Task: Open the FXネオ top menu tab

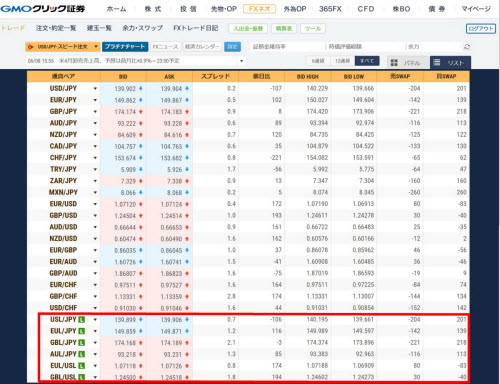Action: point(259,9)
